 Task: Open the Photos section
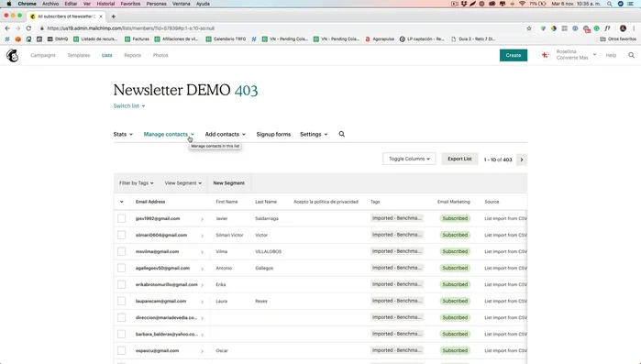point(160,55)
